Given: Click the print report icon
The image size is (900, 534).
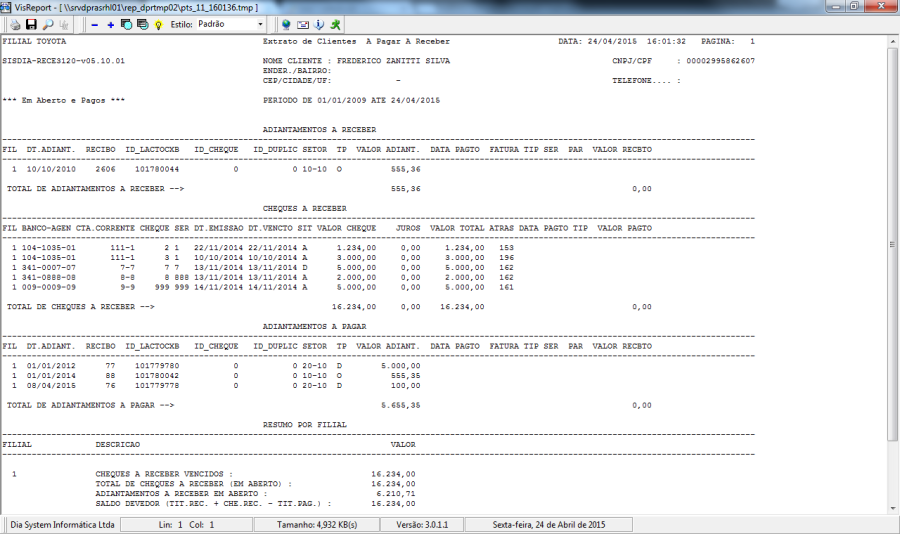Looking at the screenshot, I should tap(15, 25).
